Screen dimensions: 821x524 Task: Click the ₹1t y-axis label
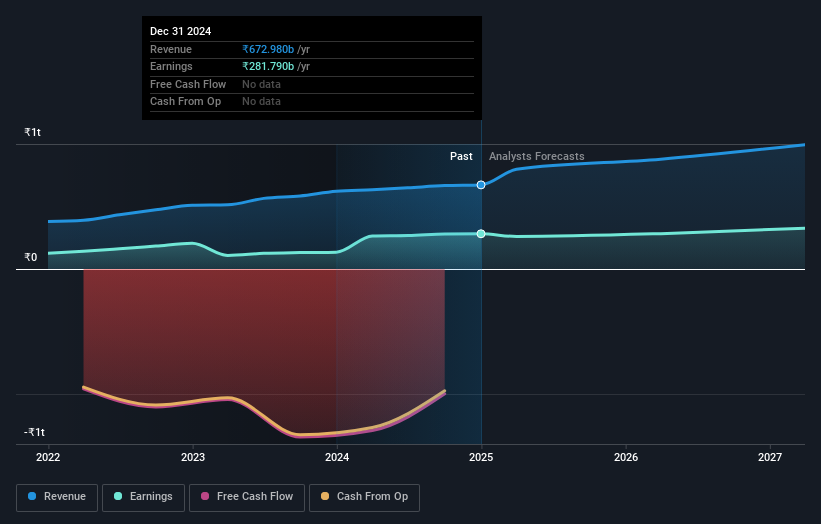[32, 132]
